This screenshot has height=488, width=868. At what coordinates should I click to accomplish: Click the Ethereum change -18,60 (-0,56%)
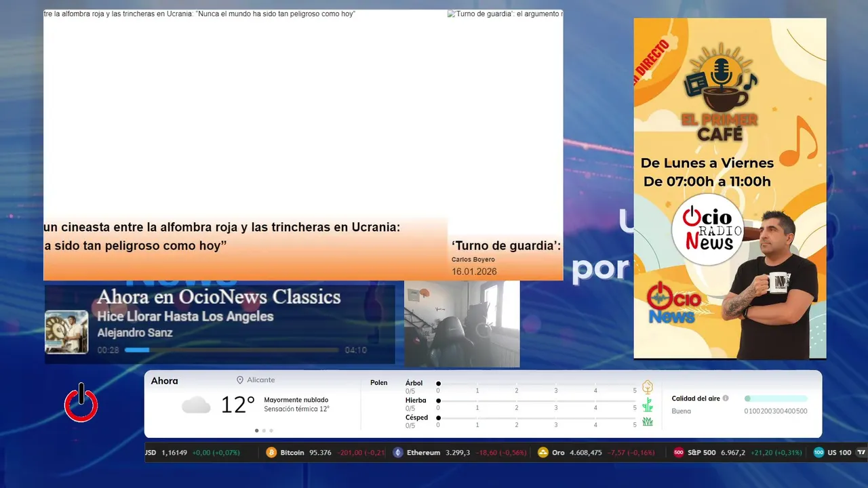[x=500, y=452]
